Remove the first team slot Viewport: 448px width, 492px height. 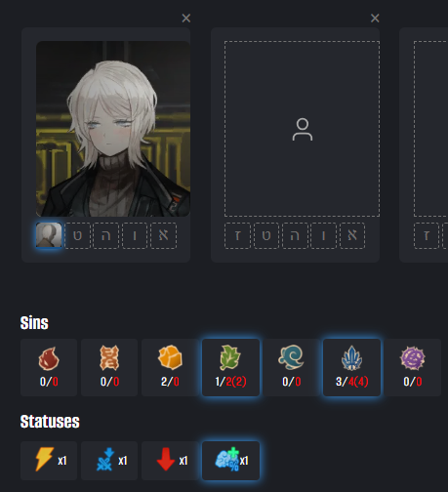click(x=186, y=18)
